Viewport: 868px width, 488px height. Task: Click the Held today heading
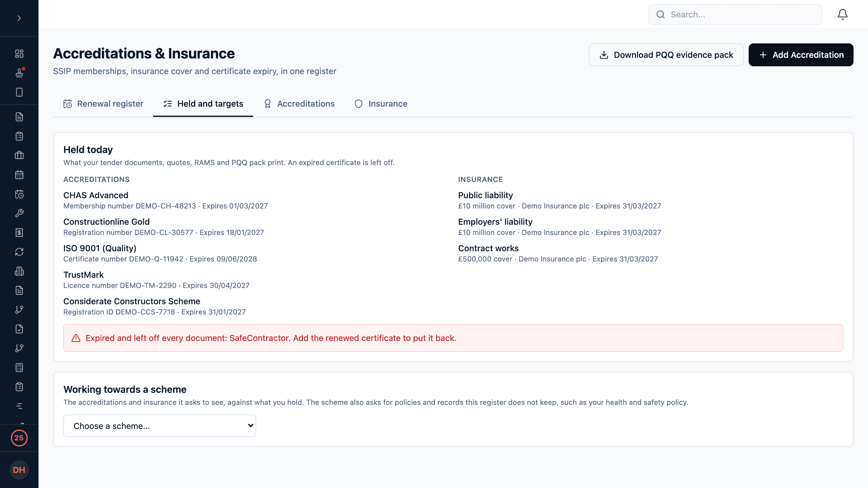coord(88,149)
